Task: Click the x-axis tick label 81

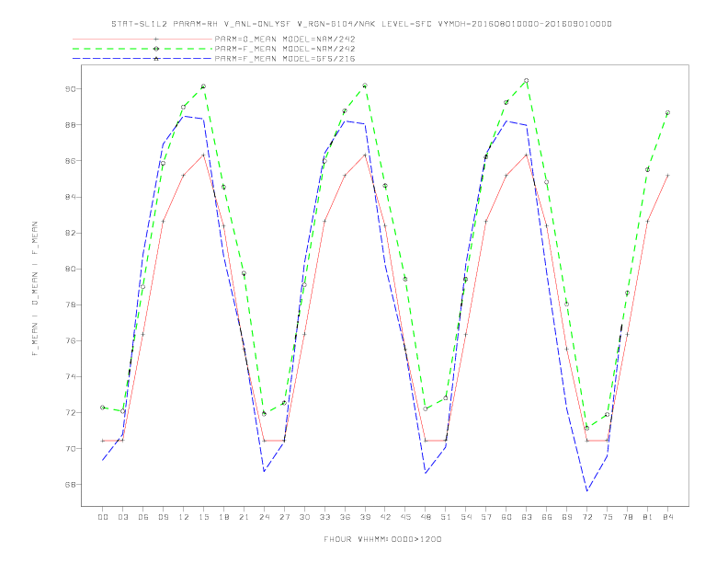Action: pos(648,517)
